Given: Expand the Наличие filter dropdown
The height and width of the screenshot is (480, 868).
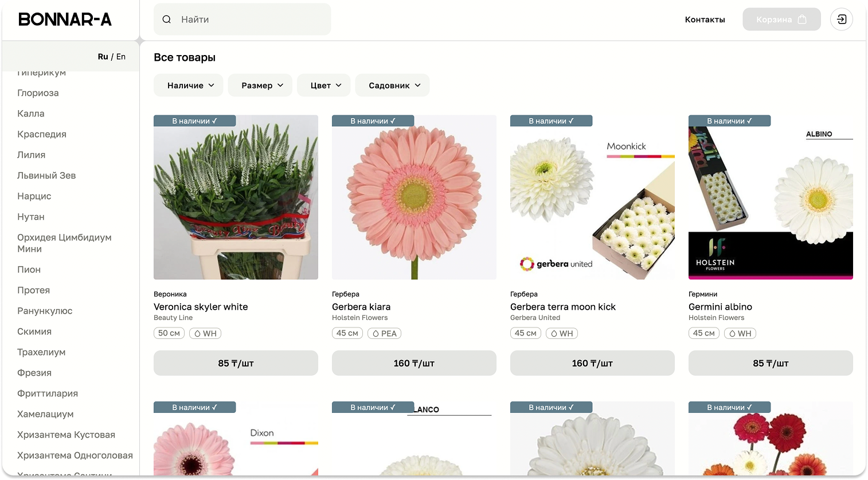Looking at the screenshot, I should pyautogui.click(x=191, y=85).
